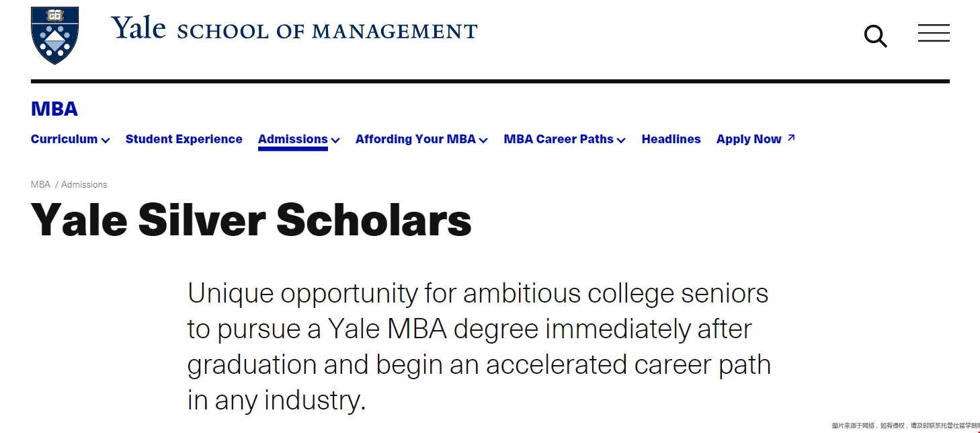Viewport: 980px width, 433px height.
Task: Open the Curriculum menu item
Action: click(x=65, y=139)
